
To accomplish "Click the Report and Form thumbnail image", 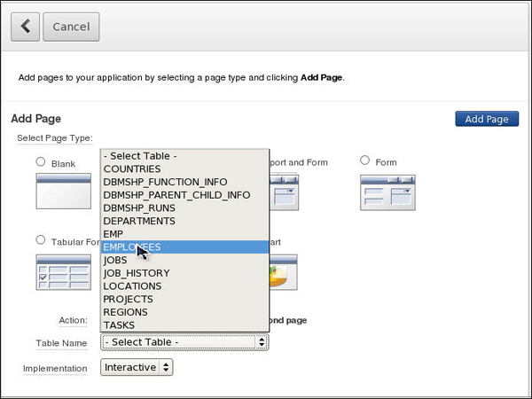I will 285,192.
